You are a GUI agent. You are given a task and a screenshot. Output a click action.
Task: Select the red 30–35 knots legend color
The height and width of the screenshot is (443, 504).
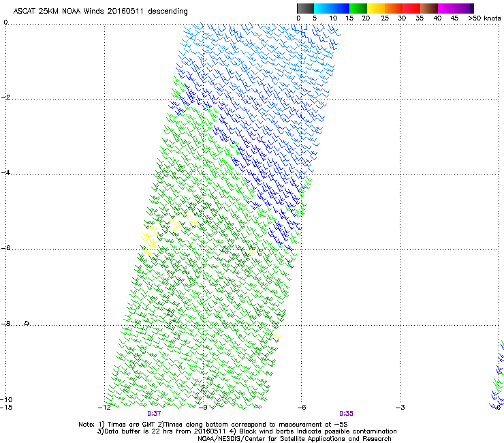pos(411,8)
